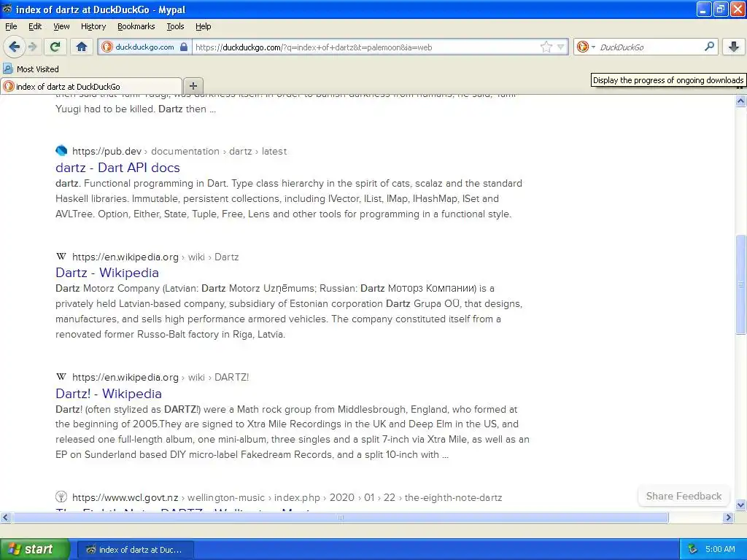Open the History menu
The height and width of the screenshot is (560, 747).
(93, 26)
